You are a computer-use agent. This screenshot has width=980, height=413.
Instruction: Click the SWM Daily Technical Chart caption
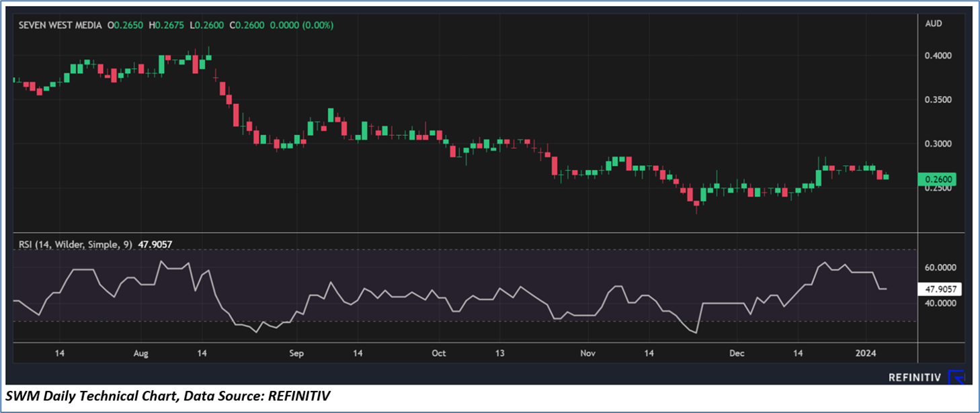168,398
